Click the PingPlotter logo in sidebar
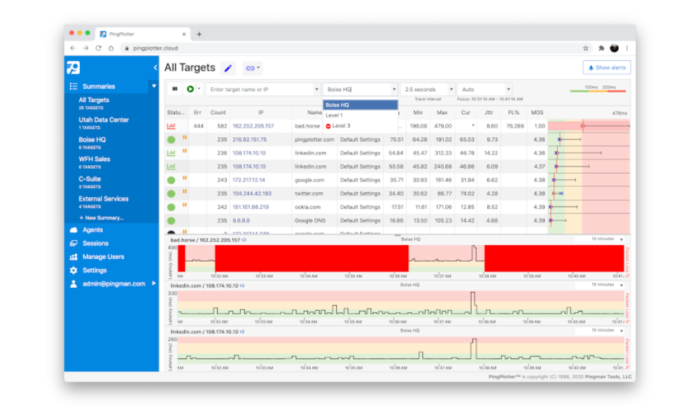Viewport: 700px width, 420px height. [73, 67]
